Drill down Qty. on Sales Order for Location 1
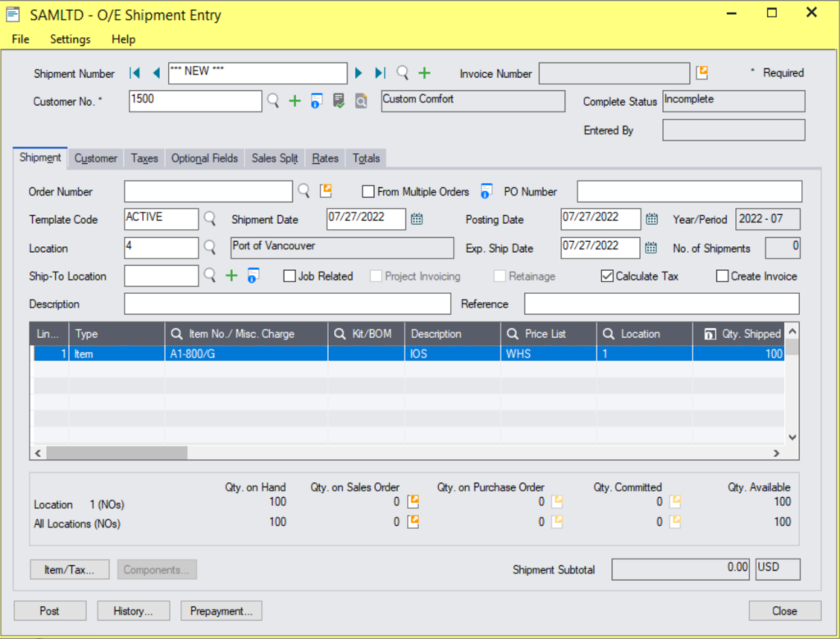Image resolution: width=840 pixels, height=639 pixels. [413, 502]
